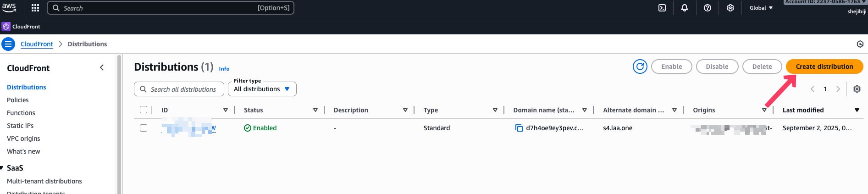Open the Global region selector
Screen dimensions: 868x194
click(x=761, y=8)
